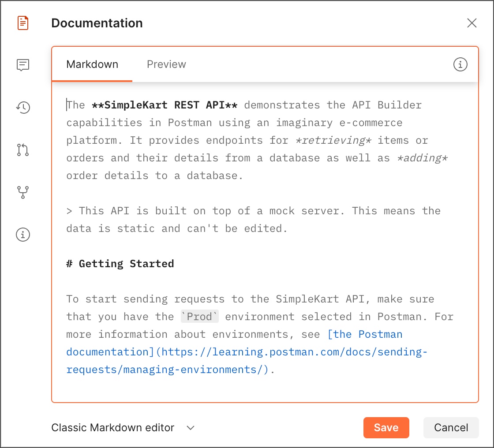Screen dimensions: 494x448
Task: Open the Documentation sidebar icon
Action: [23, 23]
